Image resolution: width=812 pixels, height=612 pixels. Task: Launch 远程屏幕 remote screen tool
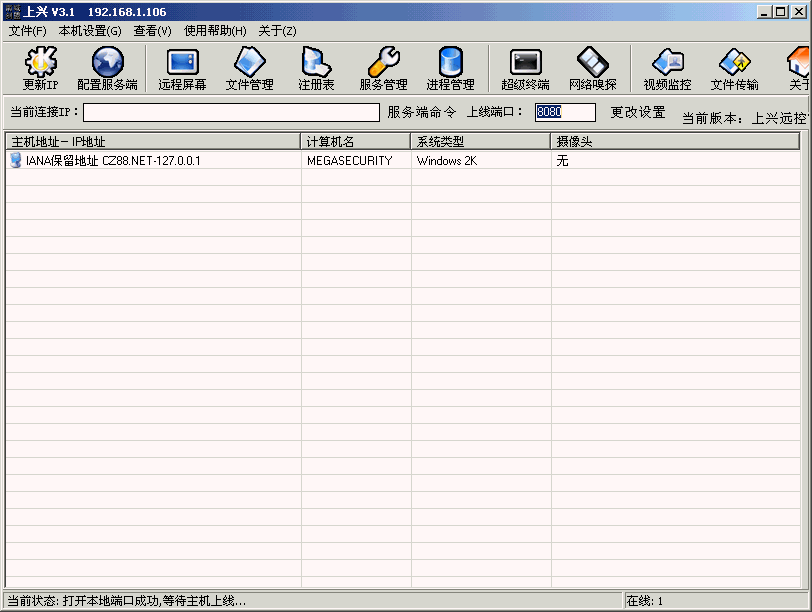click(x=182, y=69)
